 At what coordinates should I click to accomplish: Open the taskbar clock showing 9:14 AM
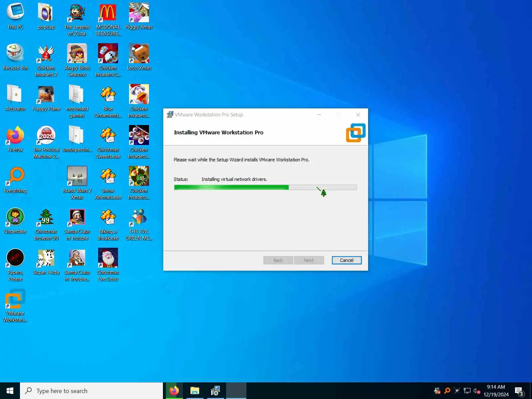(x=496, y=391)
